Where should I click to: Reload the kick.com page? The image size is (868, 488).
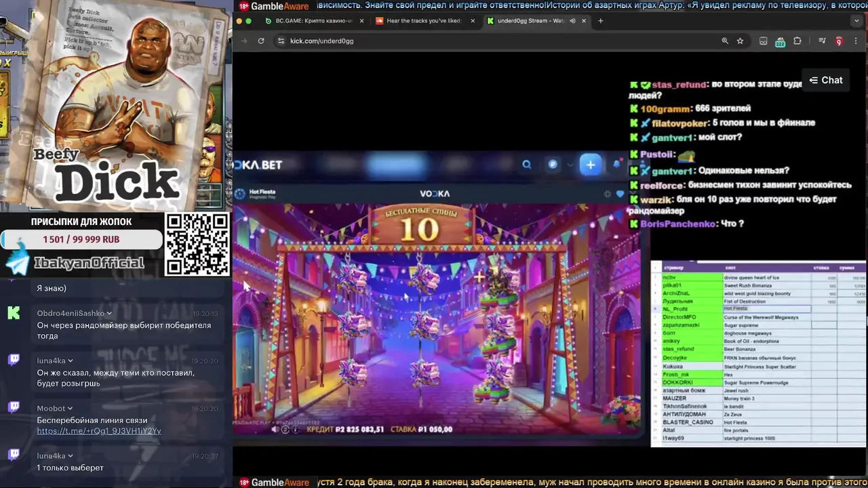coord(261,41)
